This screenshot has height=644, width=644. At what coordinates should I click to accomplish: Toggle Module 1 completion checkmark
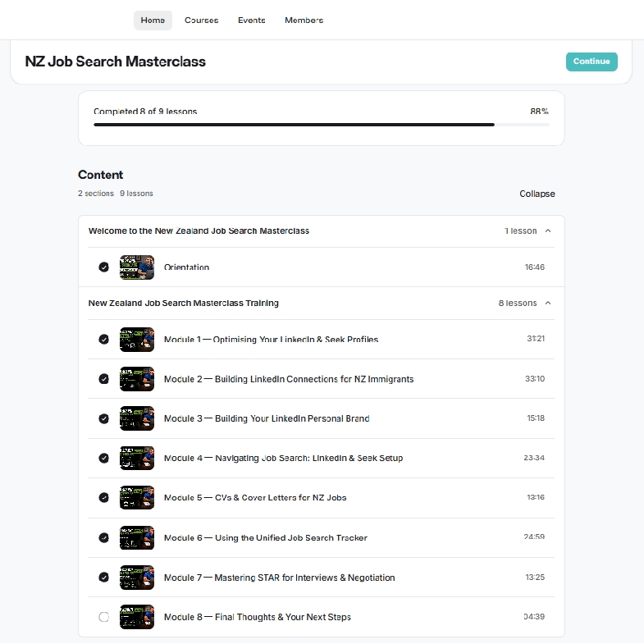tap(104, 340)
